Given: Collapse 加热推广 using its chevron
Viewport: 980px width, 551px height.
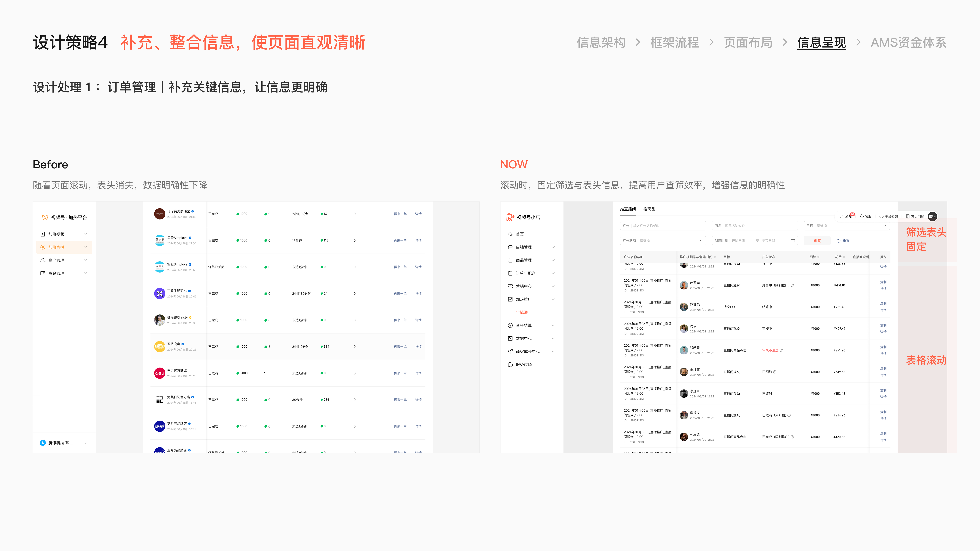Looking at the screenshot, I should (553, 299).
